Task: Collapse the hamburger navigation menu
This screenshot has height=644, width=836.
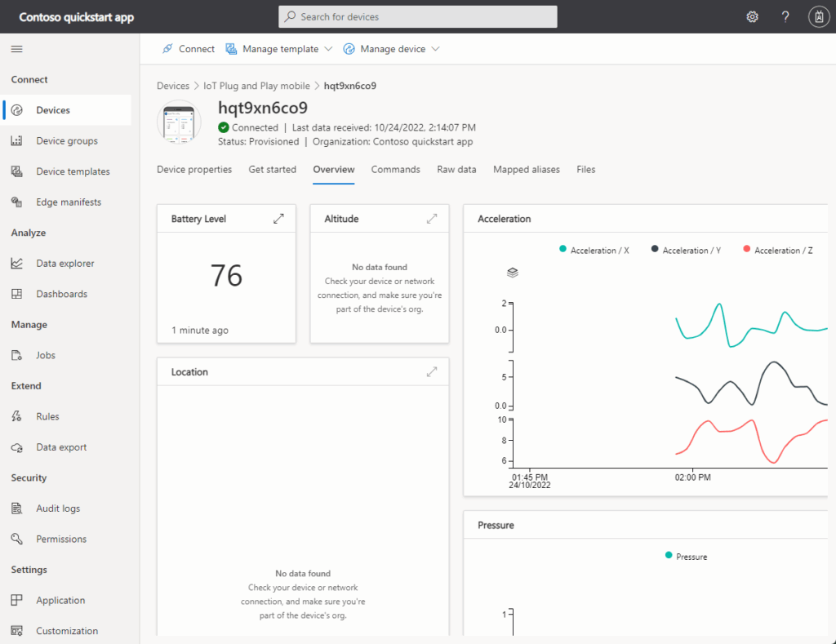Action: click(x=16, y=49)
